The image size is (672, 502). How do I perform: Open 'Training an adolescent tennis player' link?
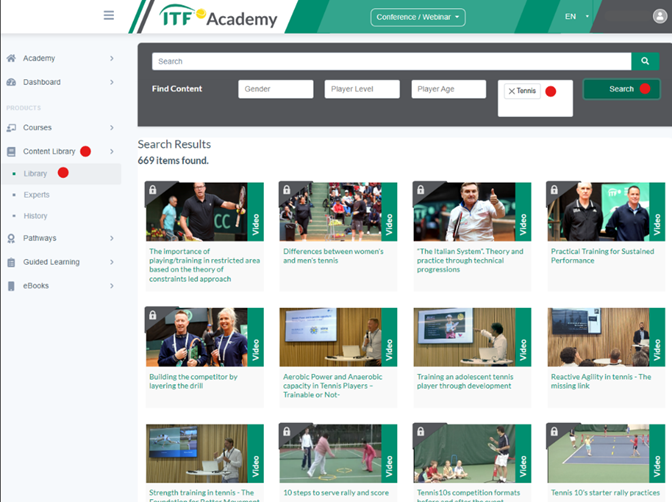465,381
